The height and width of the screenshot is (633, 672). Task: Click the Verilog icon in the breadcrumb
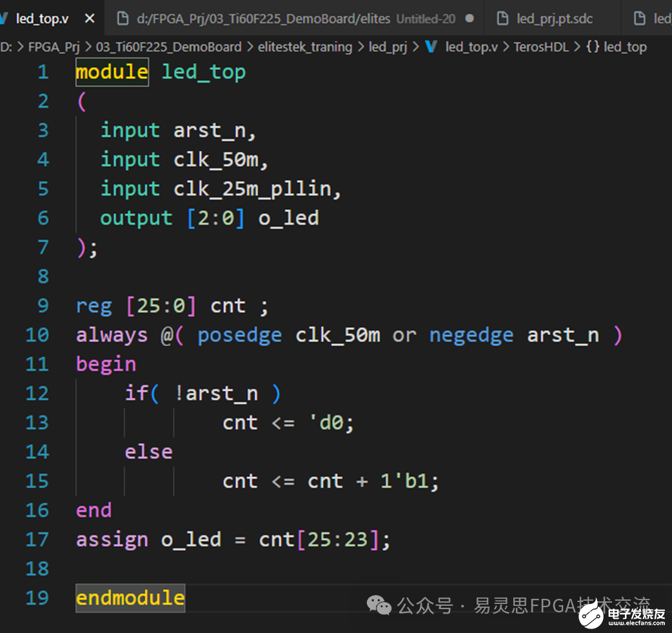(x=431, y=47)
